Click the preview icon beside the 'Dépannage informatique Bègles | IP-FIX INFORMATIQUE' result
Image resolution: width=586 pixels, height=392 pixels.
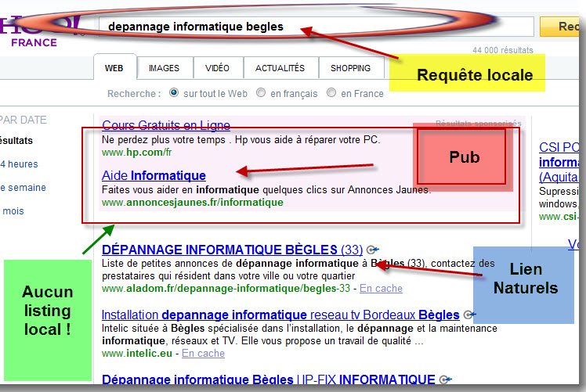[446, 379]
